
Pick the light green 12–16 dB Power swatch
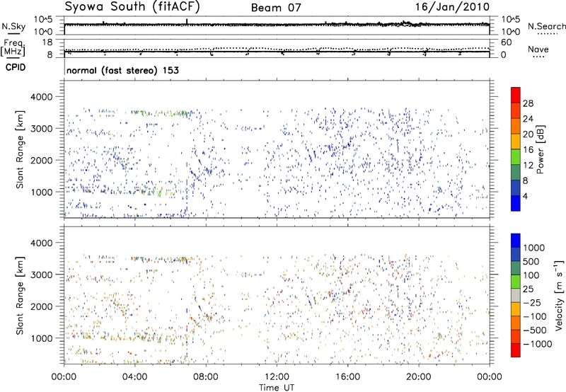[x=516, y=157]
